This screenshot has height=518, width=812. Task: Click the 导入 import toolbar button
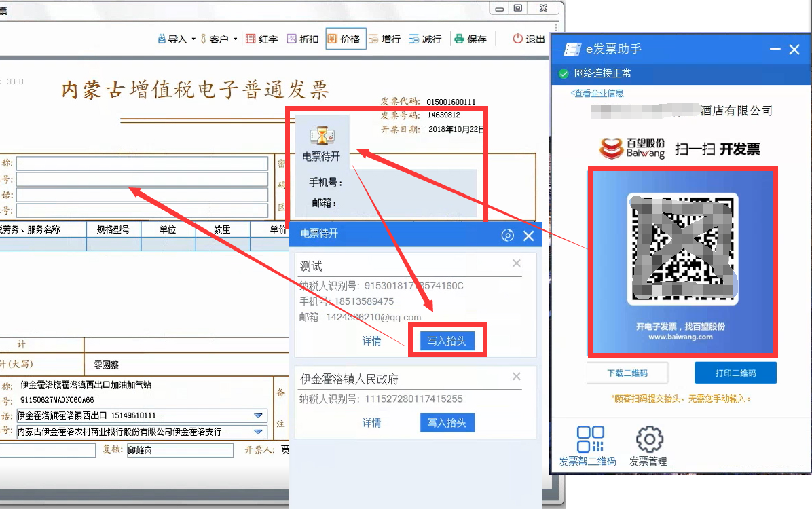[x=172, y=39]
